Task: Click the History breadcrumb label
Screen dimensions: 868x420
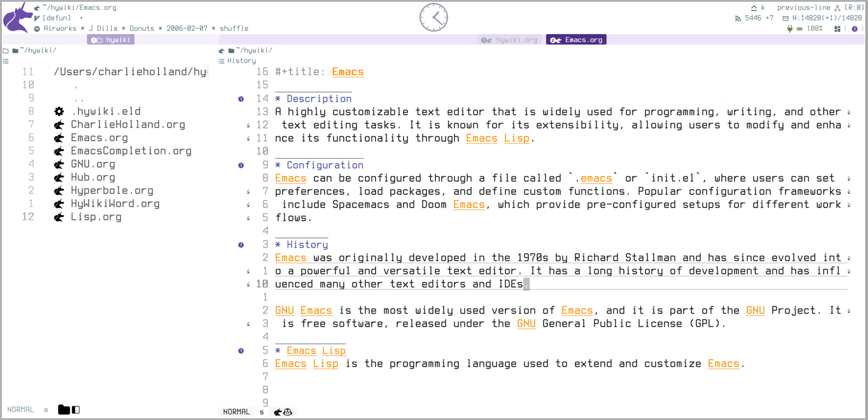Action: [242, 61]
